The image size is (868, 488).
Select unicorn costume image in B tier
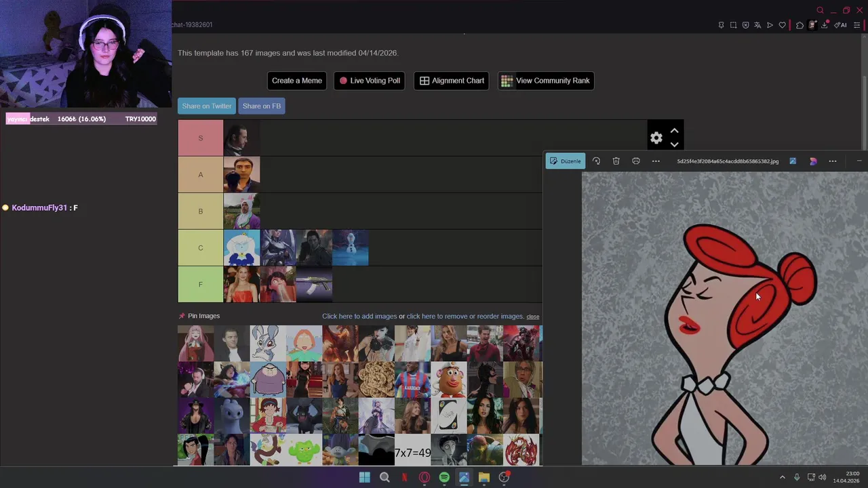pyautogui.click(x=241, y=211)
